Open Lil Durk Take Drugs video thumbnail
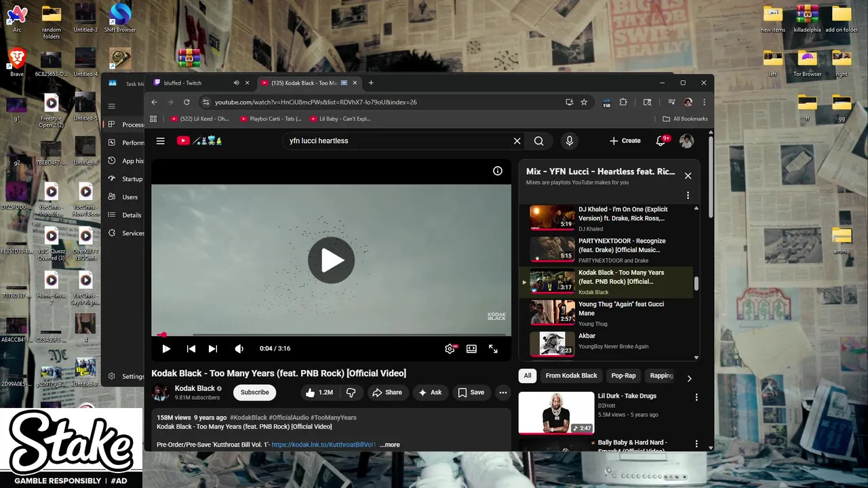This screenshot has width=868, height=488. pyautogui.click(x=556, y=413)
